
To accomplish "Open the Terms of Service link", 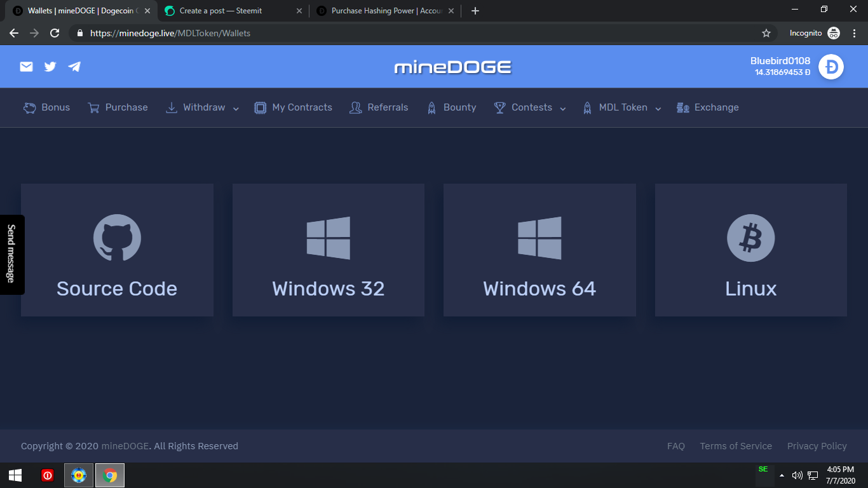I will (736, 446).
